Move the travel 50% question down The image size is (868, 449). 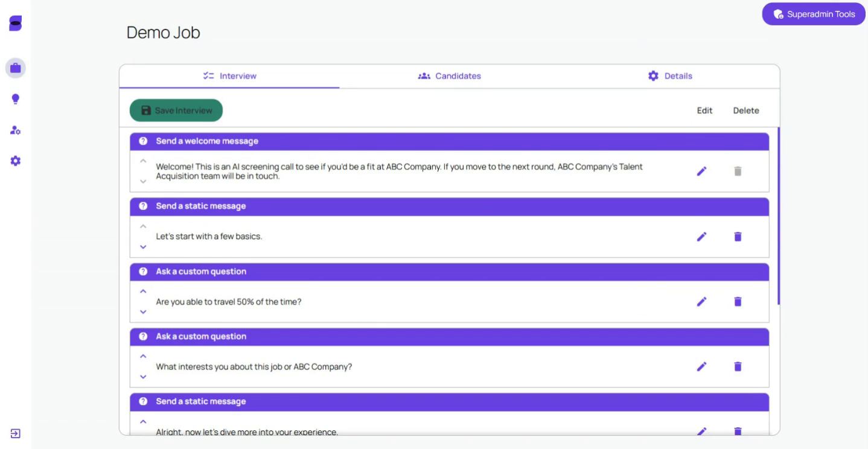(x=143, y=311)
